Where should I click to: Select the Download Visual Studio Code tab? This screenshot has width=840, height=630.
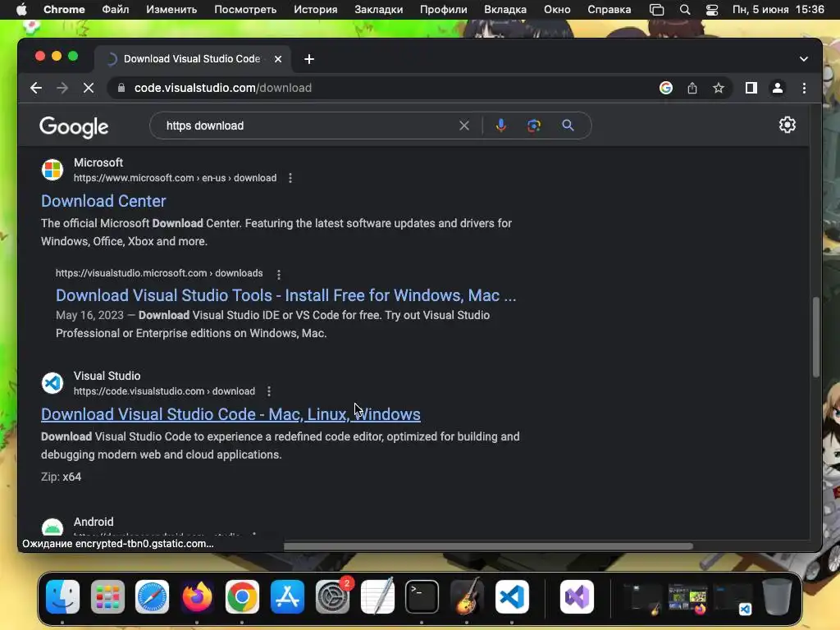(x=192, y=59)
